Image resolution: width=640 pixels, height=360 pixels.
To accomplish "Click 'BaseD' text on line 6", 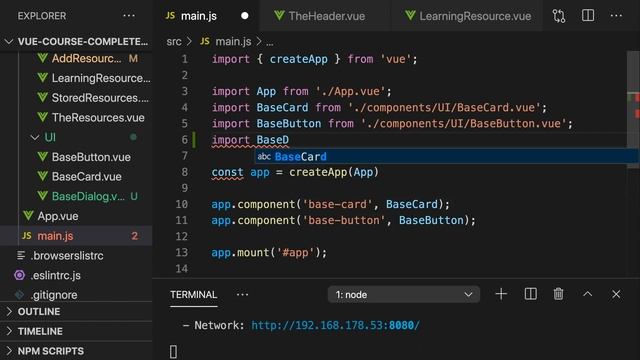I will 273,140.
